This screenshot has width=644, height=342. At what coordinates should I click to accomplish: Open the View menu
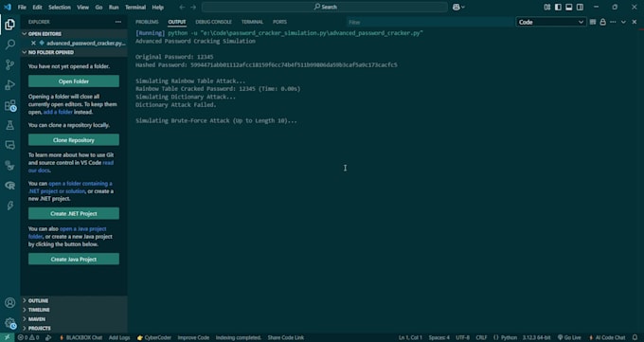[82, 7]
